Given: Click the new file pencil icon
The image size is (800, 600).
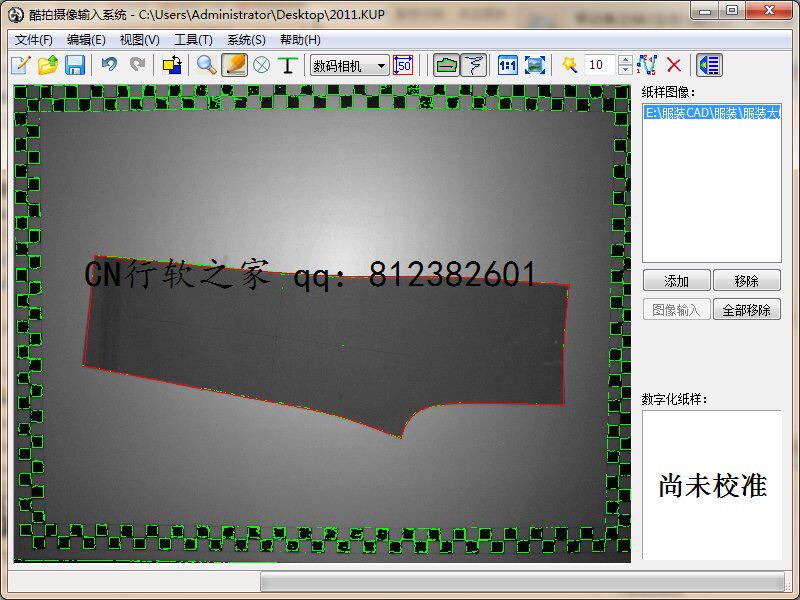Looking at the screenshot, I should point(21,65).
